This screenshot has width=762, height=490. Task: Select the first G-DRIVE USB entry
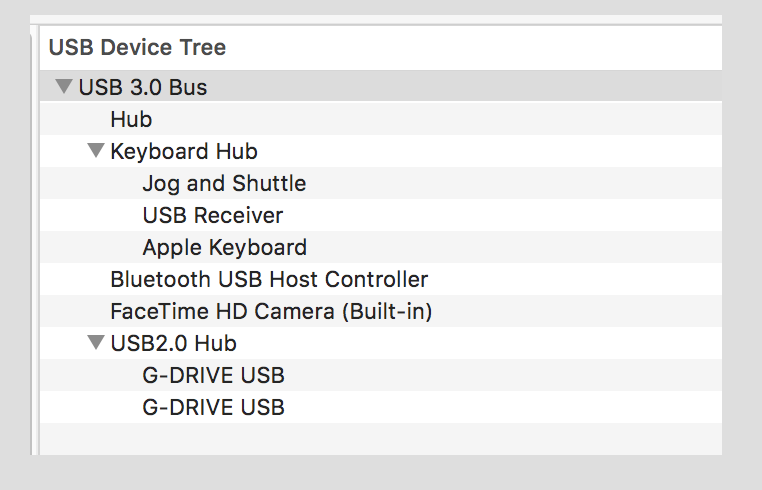pos(214,375)
